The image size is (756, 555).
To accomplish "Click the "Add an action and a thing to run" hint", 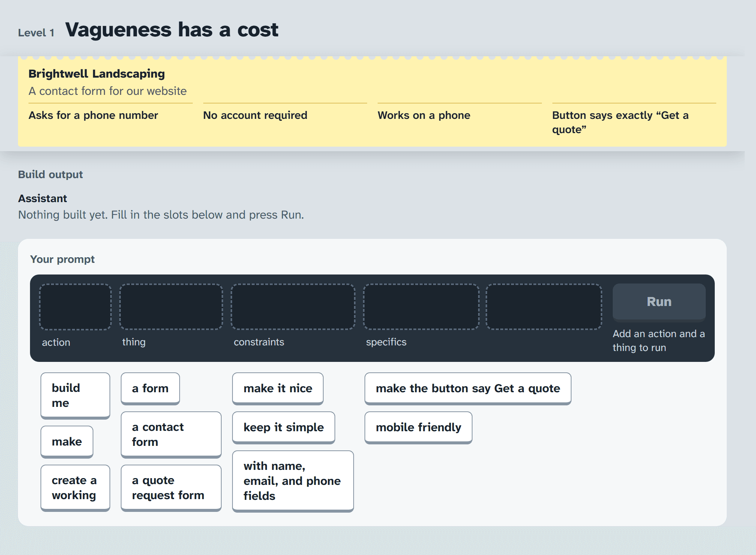I will [x=659, y=340].
